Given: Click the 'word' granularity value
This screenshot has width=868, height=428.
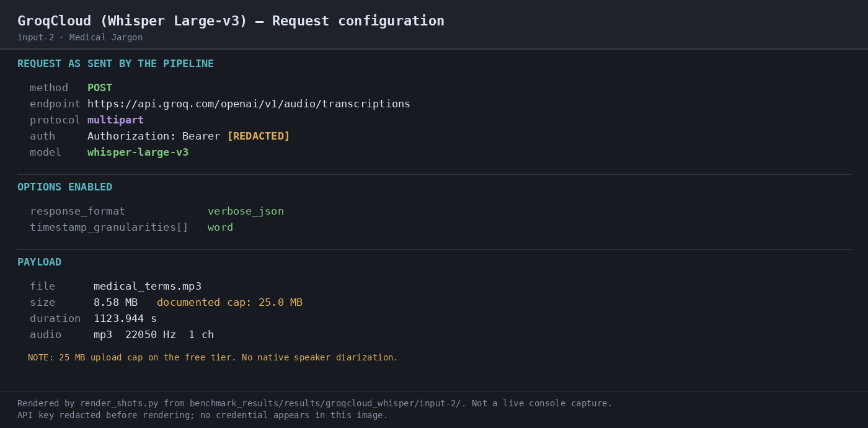Looking at the screenshot, I should point(220,228).
